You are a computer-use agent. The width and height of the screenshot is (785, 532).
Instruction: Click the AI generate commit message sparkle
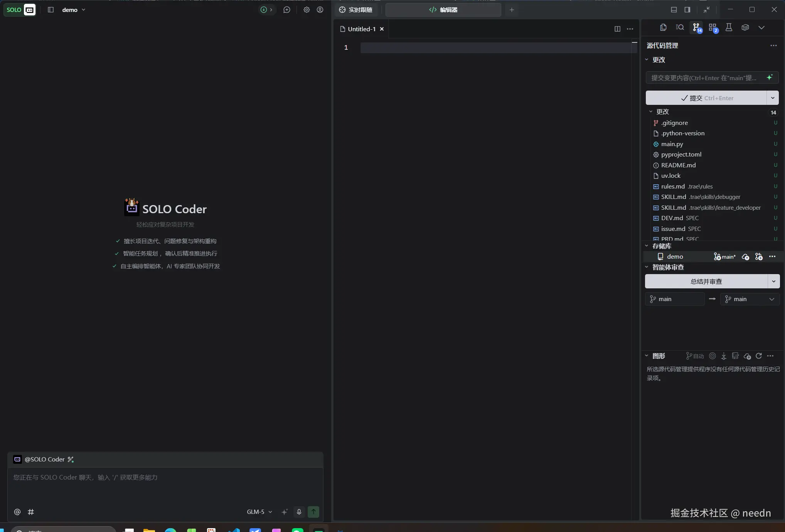coord(770,77)
